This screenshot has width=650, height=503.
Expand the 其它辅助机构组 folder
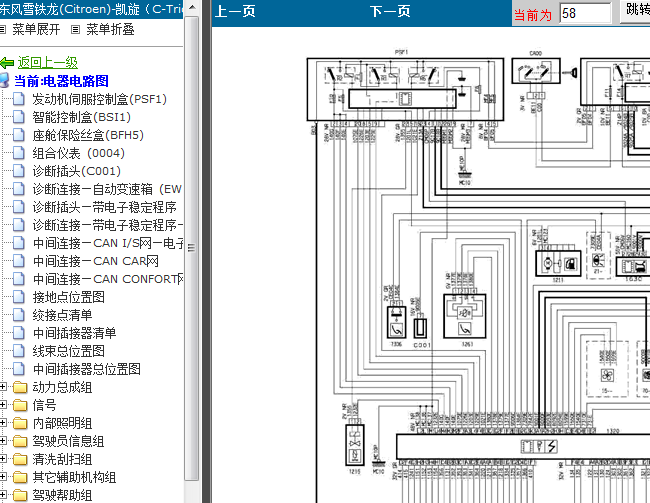click(x=2, y=477)
